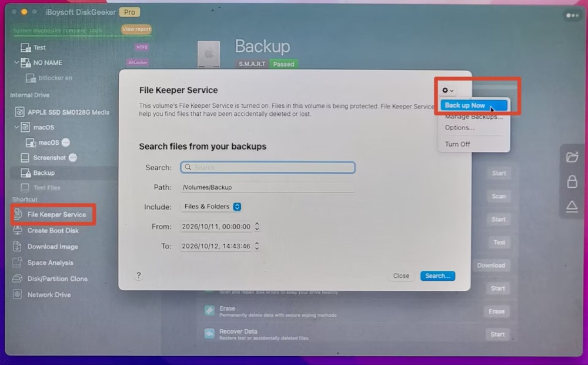
Task: Click the Passed status badge
Action: [x=283, y=64]
